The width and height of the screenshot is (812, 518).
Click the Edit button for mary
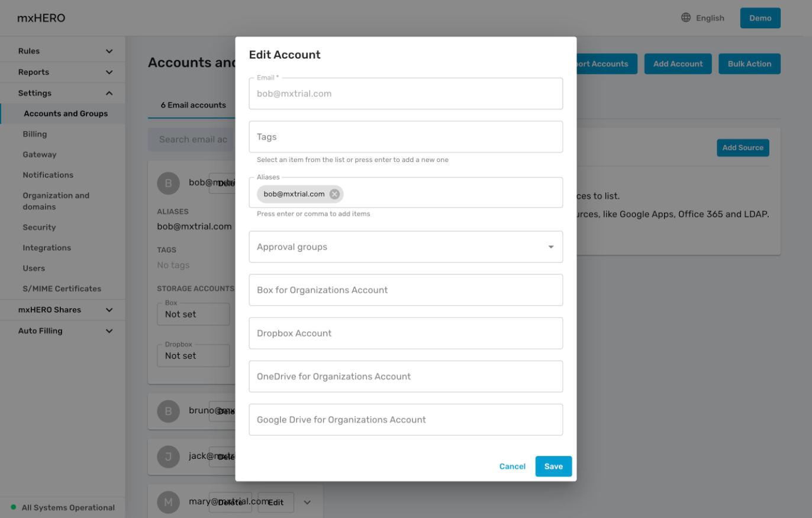point(276,503)
